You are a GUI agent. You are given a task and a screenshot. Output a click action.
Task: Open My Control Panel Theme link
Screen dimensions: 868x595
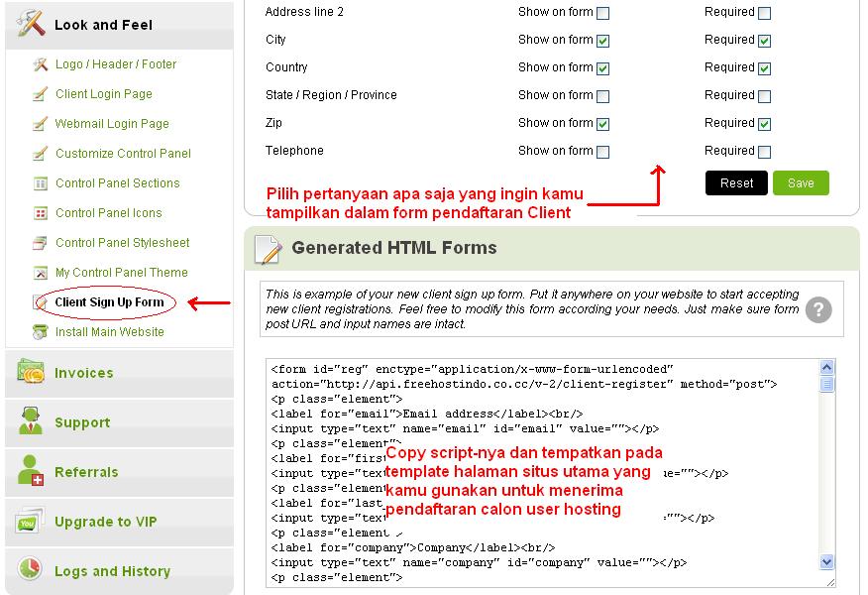[121, 273]
